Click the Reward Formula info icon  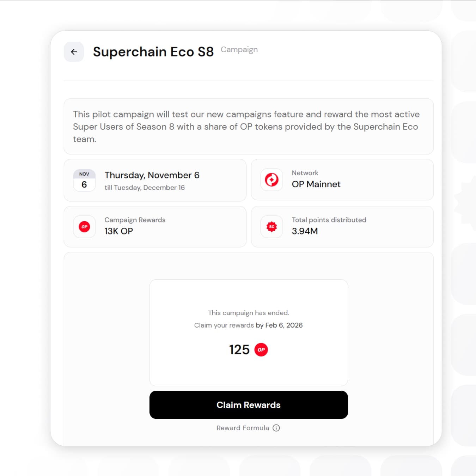point(276,428)
